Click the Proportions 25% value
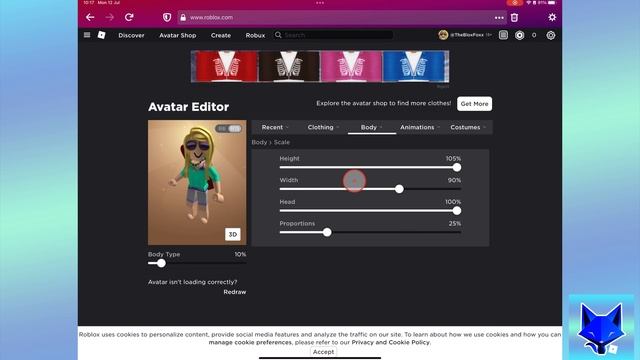Screen dimensions: 640x360 tap(455, 223)
